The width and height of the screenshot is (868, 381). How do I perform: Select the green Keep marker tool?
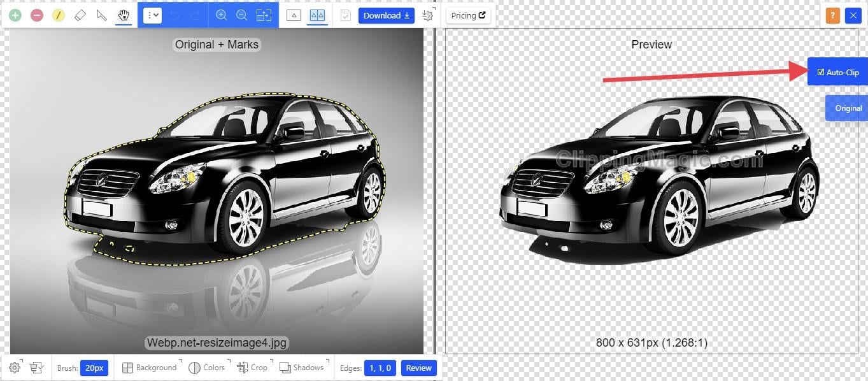coord(15,15)
